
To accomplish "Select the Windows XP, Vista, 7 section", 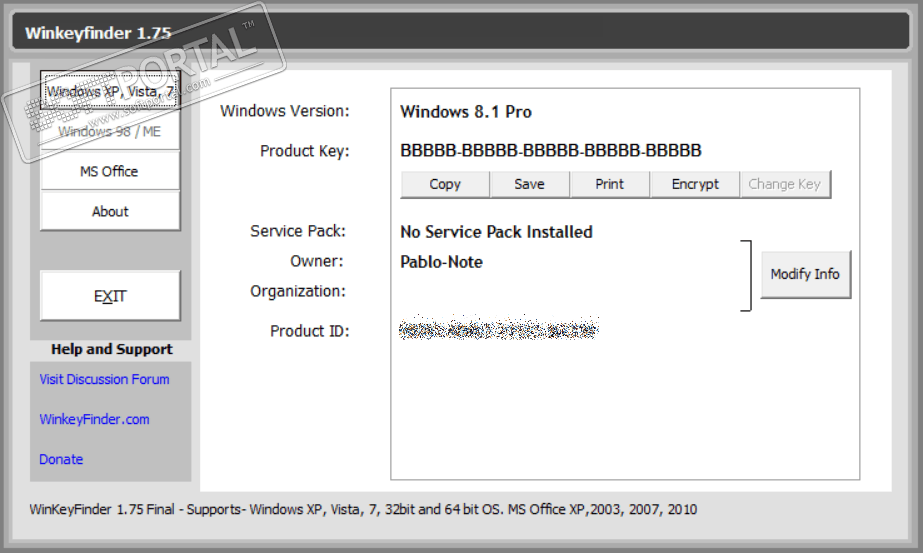I will point(110,91).
